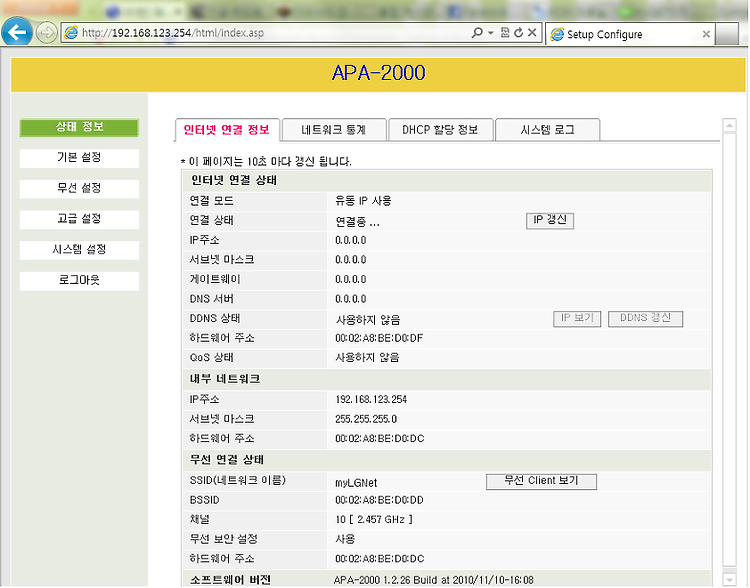The width and height of the screenshot is (750, 588).
Task: Click the compatibility view icon in address bar
Action: pyautogui.click(x=505, y=33)
